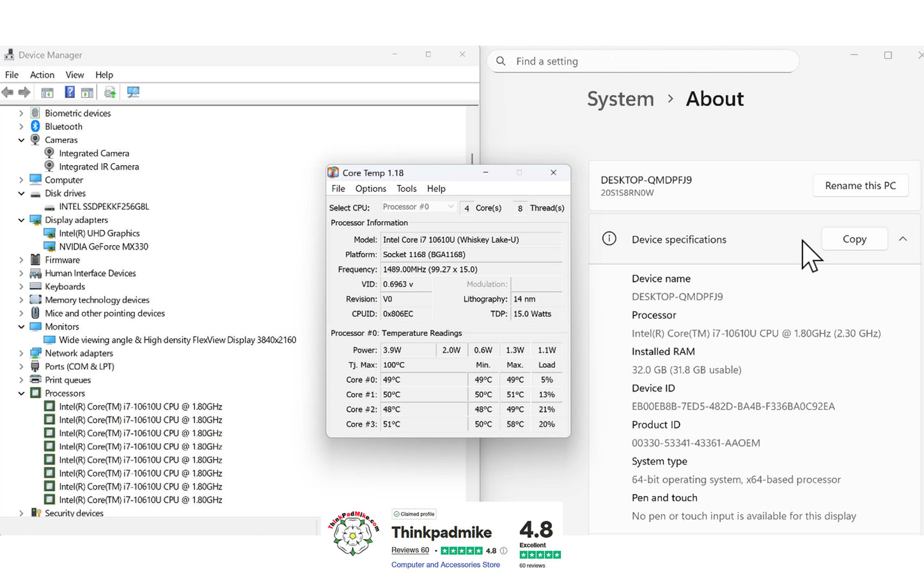The height and width of the screenshot is (581, 924).
Task: Click Reviews 60 link in Thinkpadmike banner
Action: point(410,550)
